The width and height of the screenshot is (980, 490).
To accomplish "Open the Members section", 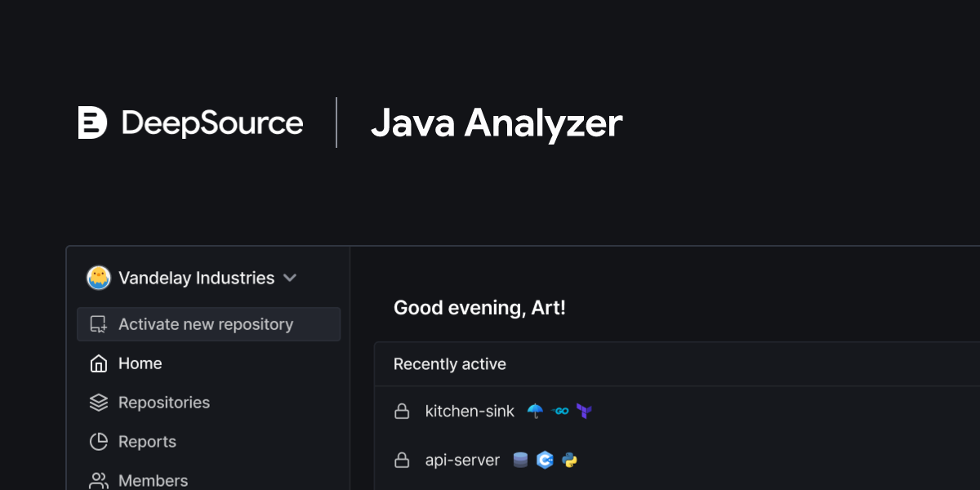I will (153, 480).
